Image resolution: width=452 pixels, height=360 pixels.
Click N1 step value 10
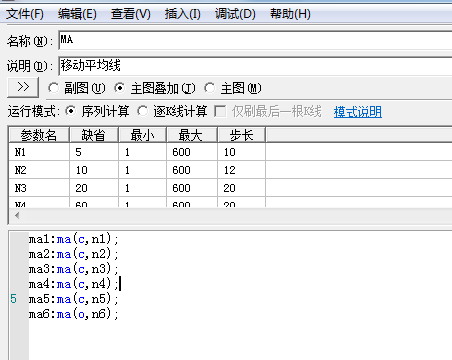pyautogui.click(x=242, y=152)
